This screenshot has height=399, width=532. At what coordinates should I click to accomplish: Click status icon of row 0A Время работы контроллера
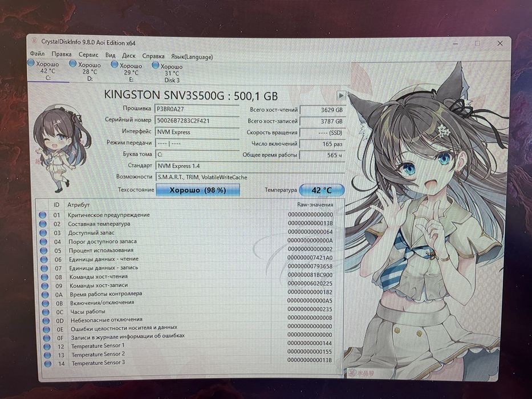pos(46,295)
